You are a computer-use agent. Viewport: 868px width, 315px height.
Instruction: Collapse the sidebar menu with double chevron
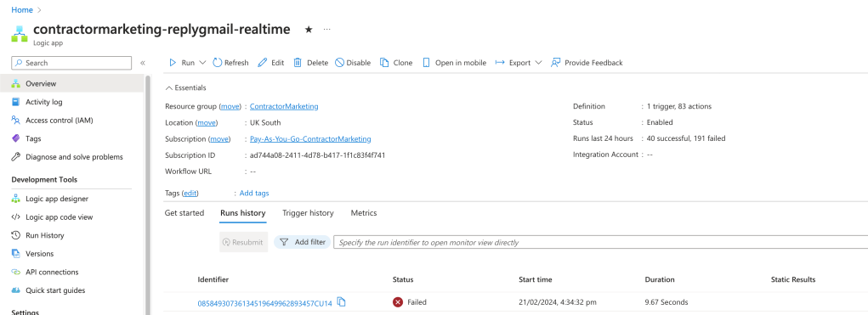point(142,63)
